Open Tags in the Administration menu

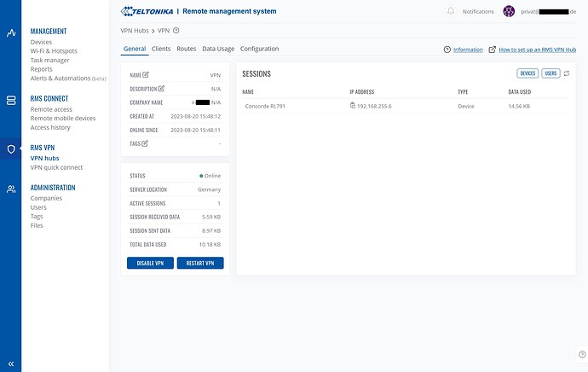(x=37, y=216)
